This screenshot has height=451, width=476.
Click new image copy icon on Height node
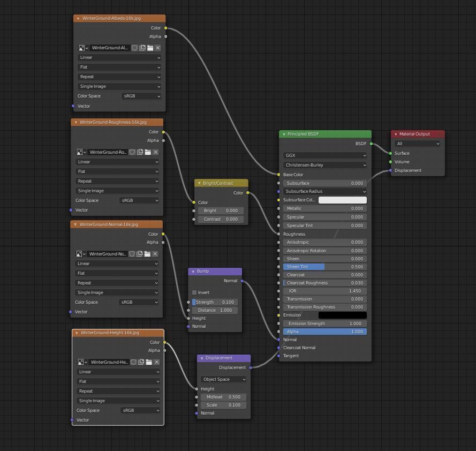click(141, 362)
